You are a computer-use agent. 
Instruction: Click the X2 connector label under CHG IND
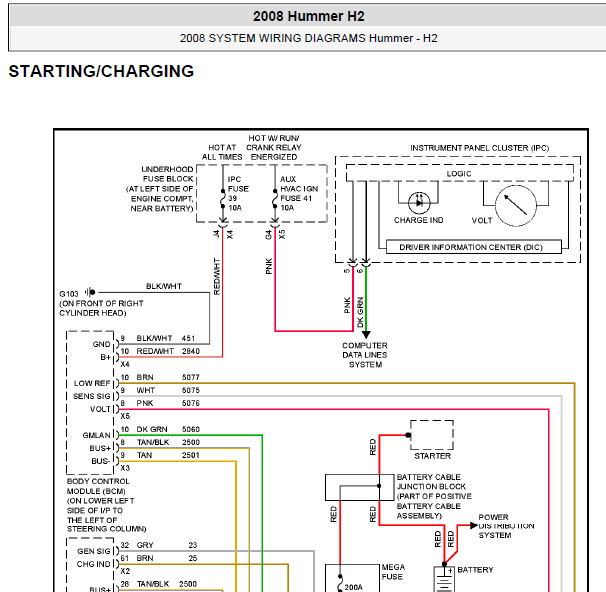[x=125, y=571]
